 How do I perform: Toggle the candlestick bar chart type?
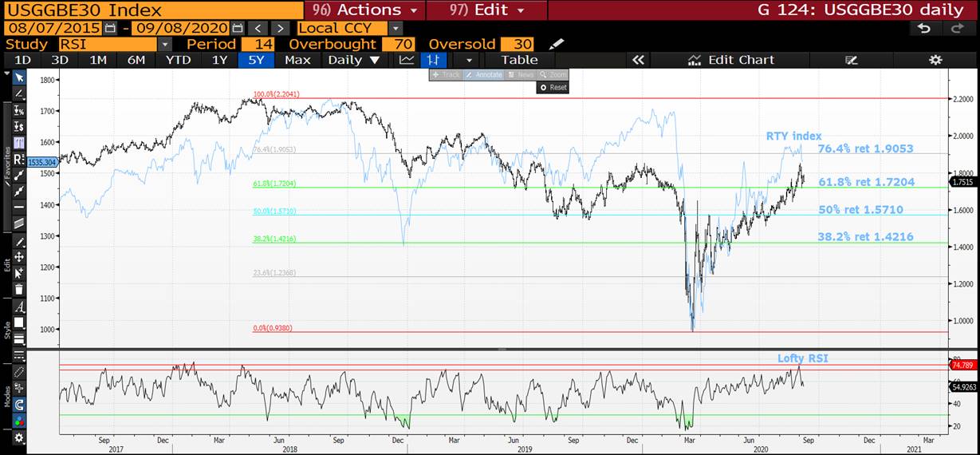click(433, 60)
